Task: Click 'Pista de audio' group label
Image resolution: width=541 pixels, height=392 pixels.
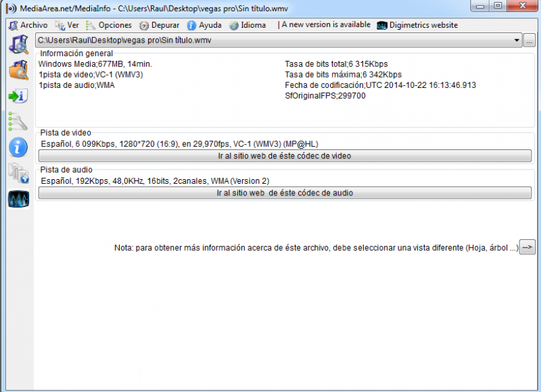Action: click(66, 170)
